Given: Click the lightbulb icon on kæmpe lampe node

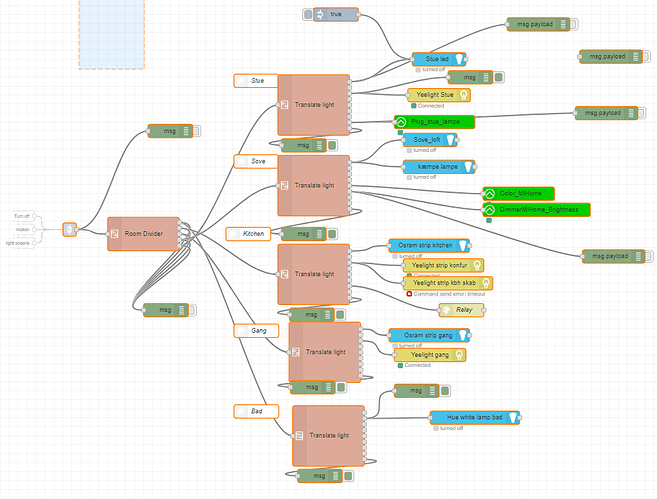Looking at the screenshot, I should pos(468,167).
